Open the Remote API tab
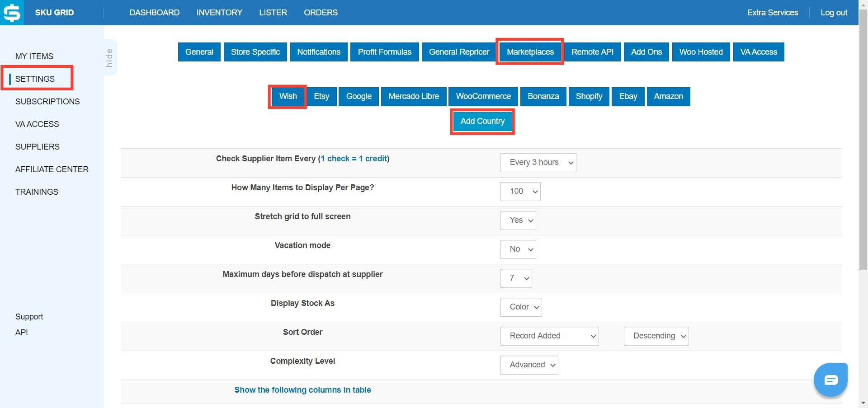This screenshot has width=868, height=408. [x=592, y=52]
